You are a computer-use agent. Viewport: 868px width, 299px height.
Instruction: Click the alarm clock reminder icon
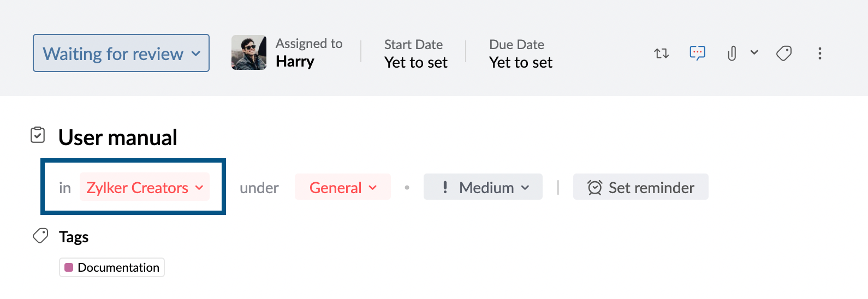[x=594, y=188]
